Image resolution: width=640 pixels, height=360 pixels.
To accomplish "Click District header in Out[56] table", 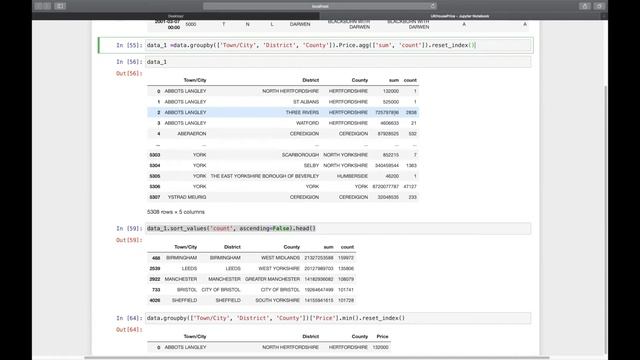I will tap(311, 80).
